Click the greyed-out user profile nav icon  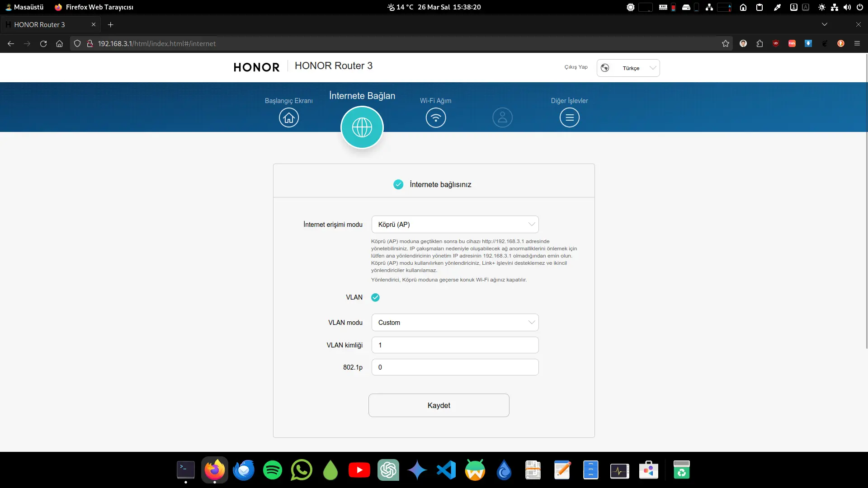[502, 118]
